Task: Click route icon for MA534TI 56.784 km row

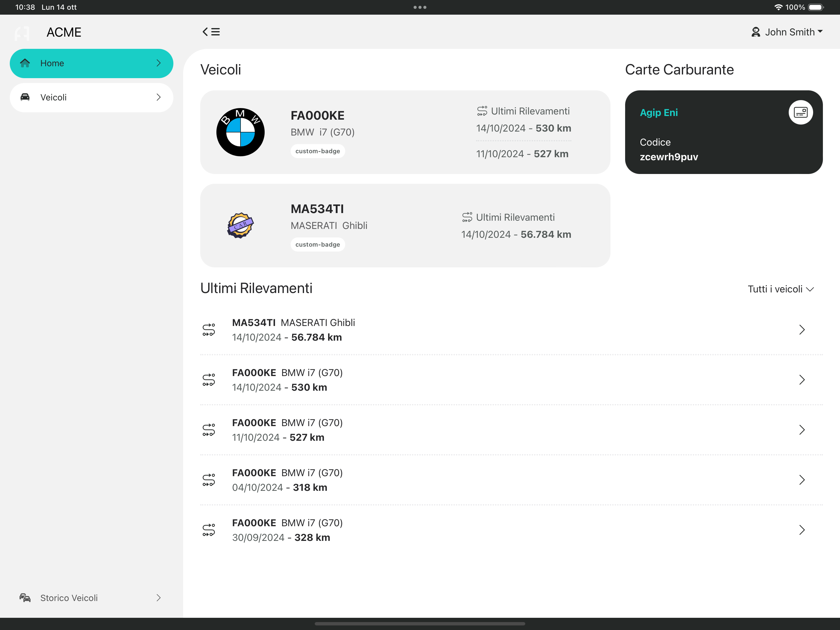Action: (208, 330)
